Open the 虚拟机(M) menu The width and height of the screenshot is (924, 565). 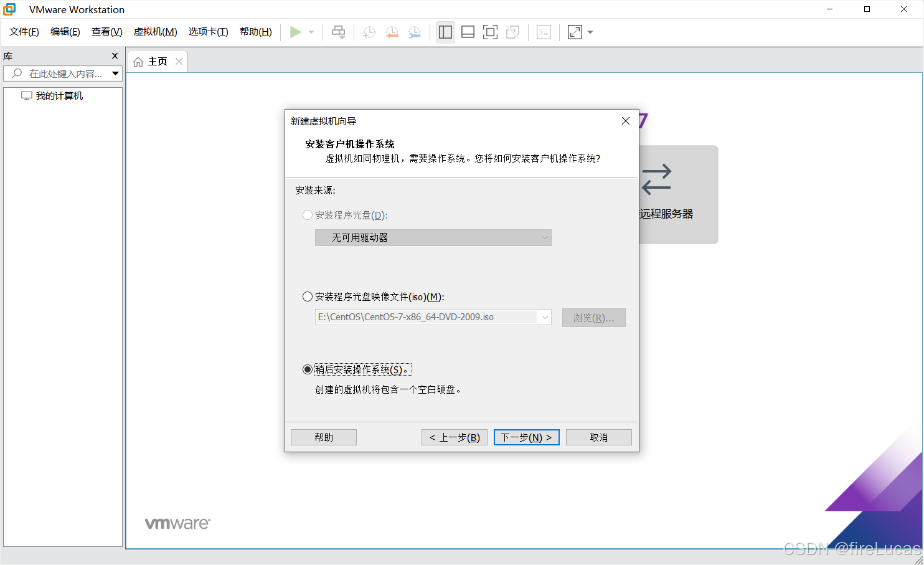(156, 32)
